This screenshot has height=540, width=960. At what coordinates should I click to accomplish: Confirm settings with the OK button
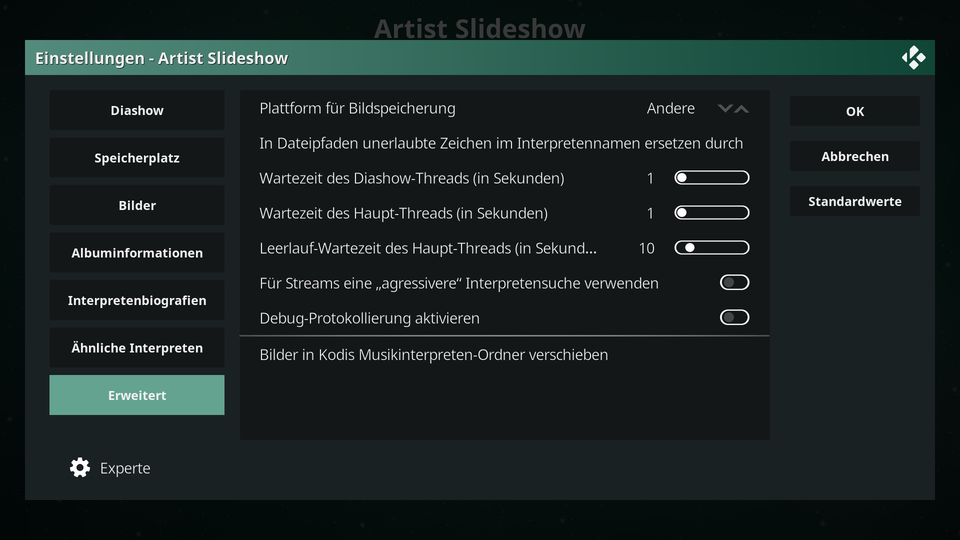coord(855,111)
